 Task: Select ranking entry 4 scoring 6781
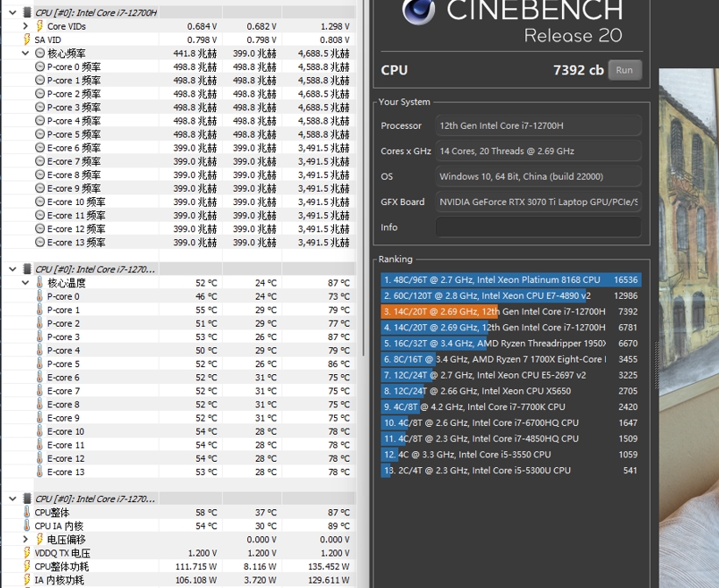511,327
